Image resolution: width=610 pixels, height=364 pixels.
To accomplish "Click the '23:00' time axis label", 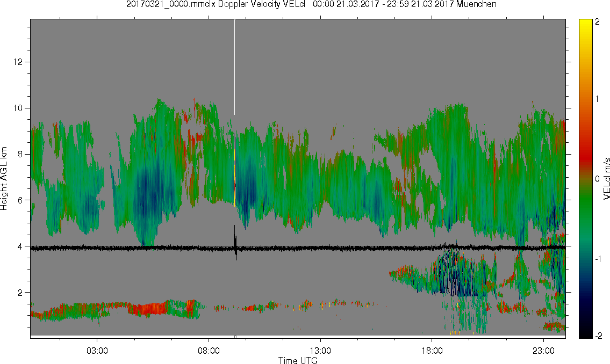I will [543, 351].
